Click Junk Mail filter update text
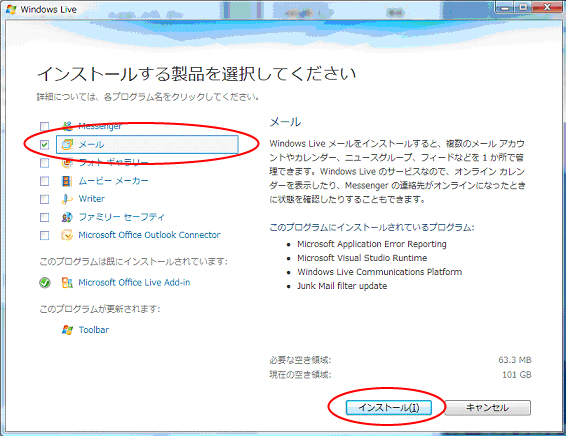 click(342, 286)
